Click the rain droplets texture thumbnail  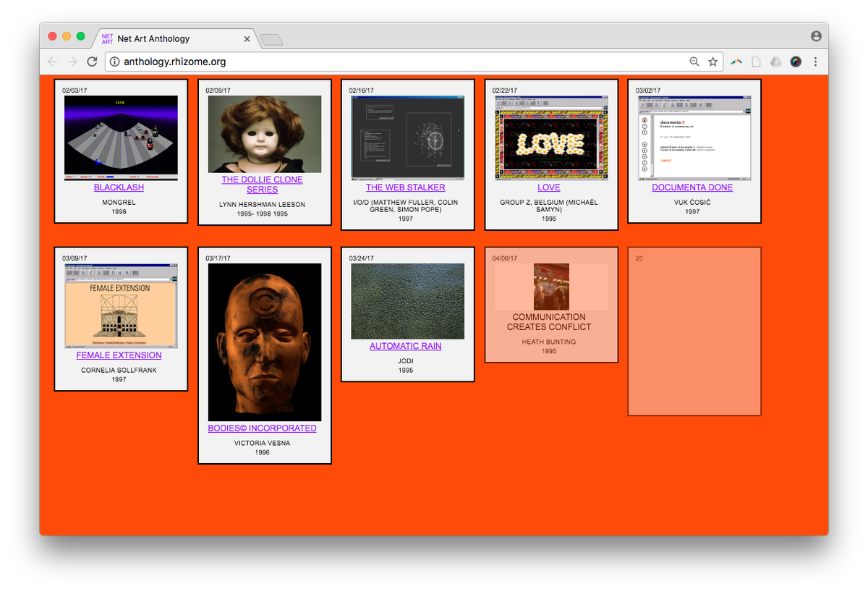(x=408, y=301)
